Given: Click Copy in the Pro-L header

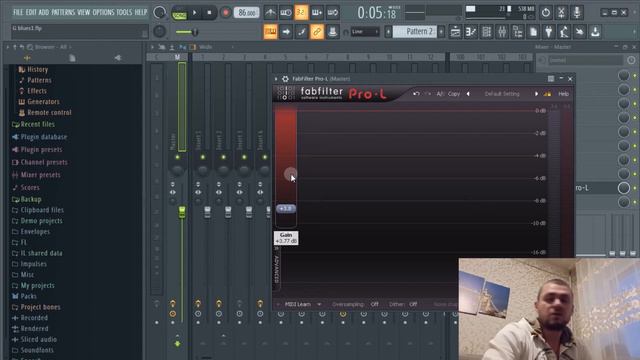Looking at the screenshot, I should (x=454, y=94).
